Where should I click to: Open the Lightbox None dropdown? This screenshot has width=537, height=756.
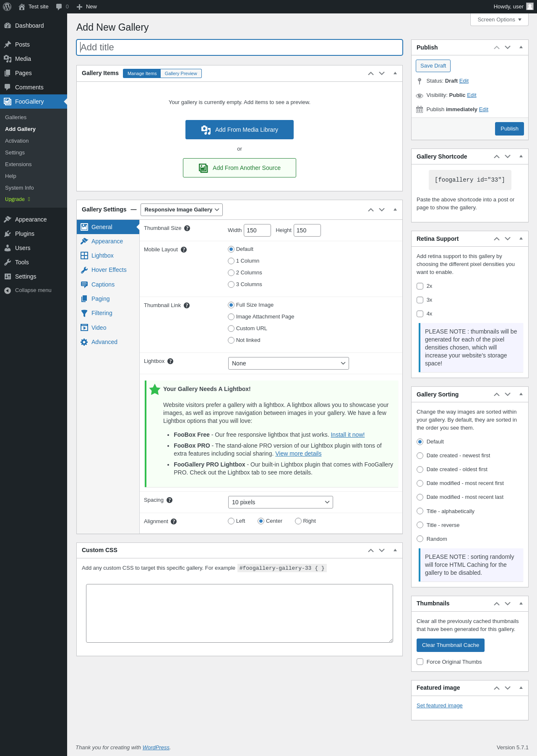pyautogui.click(x=289, y=363)
